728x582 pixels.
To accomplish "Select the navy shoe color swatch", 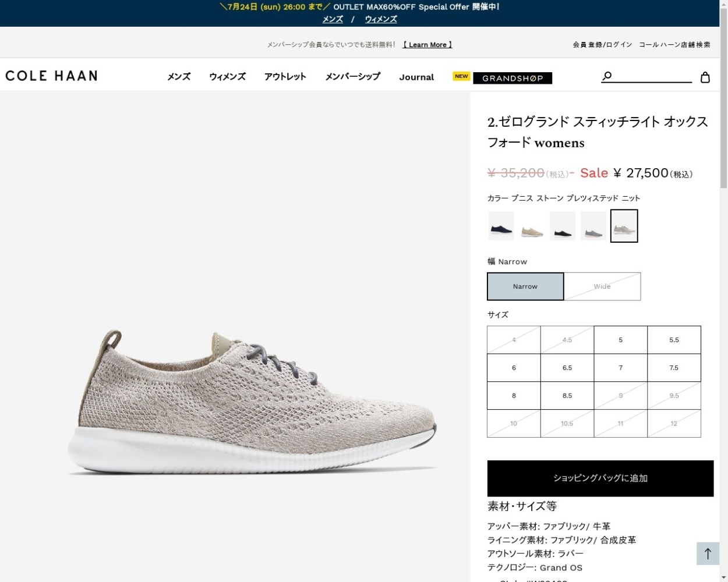I will [x=501, y=226].
